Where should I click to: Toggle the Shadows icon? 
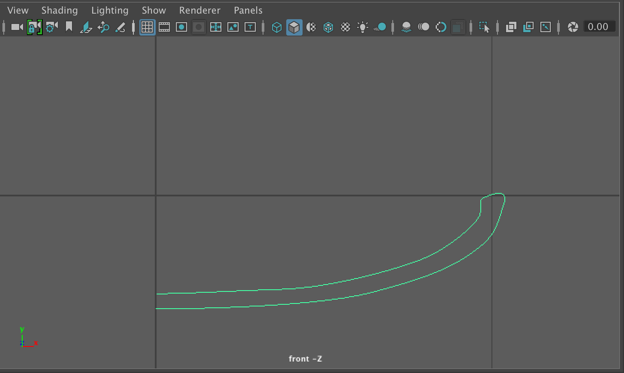pos(380,27)
